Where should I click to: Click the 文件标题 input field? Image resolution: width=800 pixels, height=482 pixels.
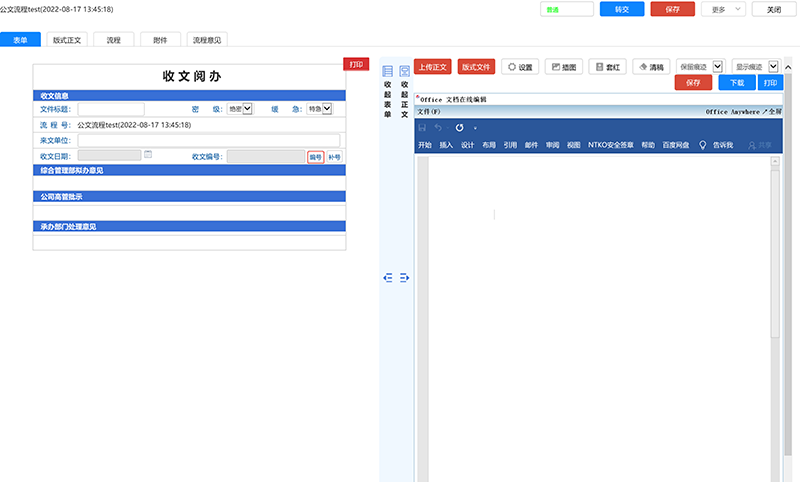coord(111,109)
